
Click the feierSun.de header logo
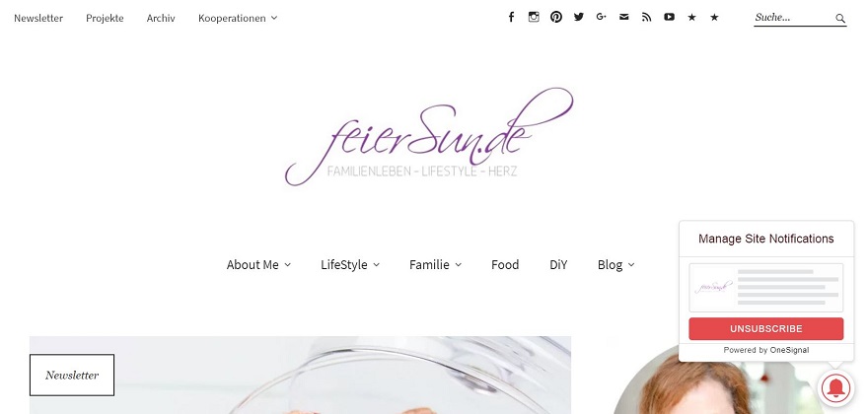[x=429, y=137]
